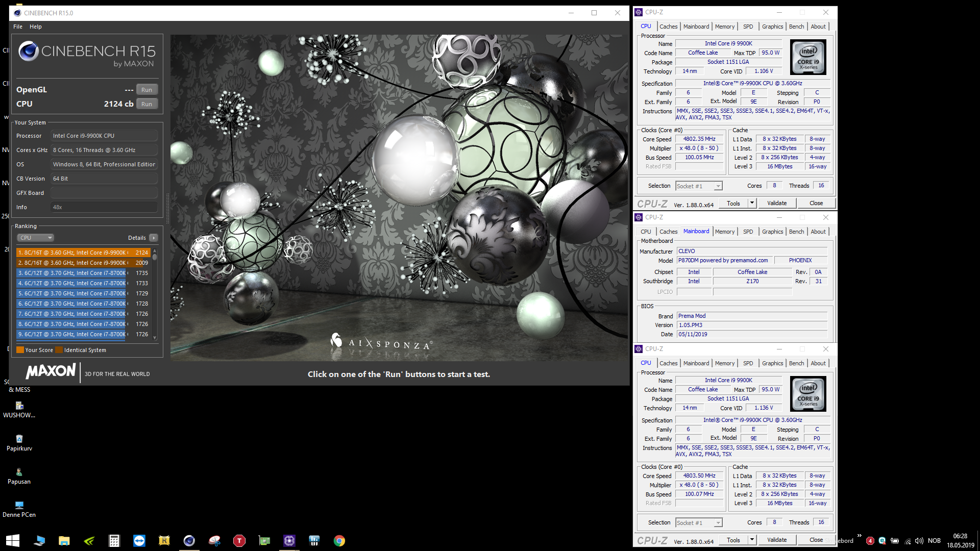The width and height of the screenshot is (980, 551).
Task: Open SPD tab in middle CPU-Z window
Action: 748,232
